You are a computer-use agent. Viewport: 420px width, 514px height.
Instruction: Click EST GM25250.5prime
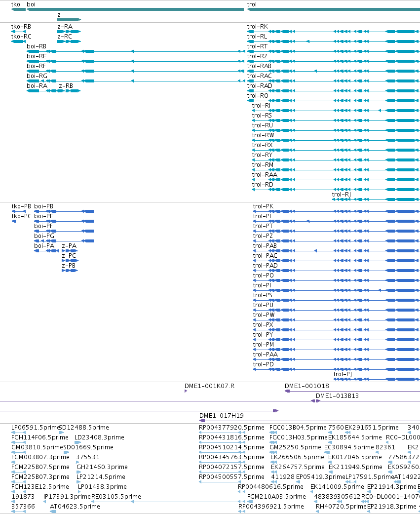(295, 447)
